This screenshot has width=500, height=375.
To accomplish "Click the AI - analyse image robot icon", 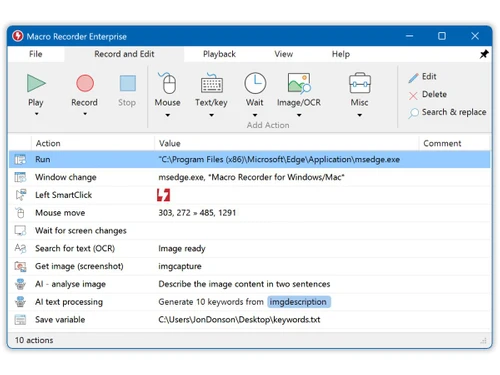I will coord(20,284).
